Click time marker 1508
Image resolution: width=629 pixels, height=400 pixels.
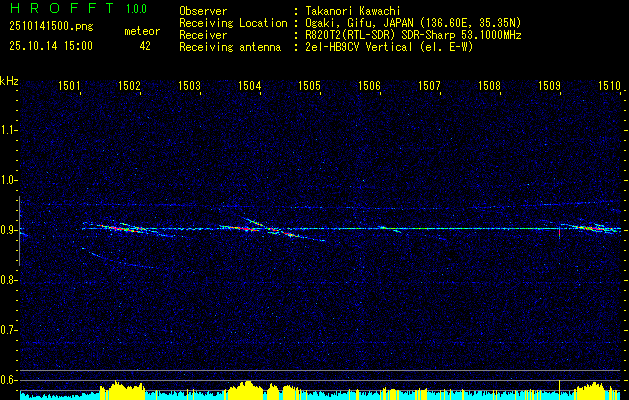click(x=489, y=85)
